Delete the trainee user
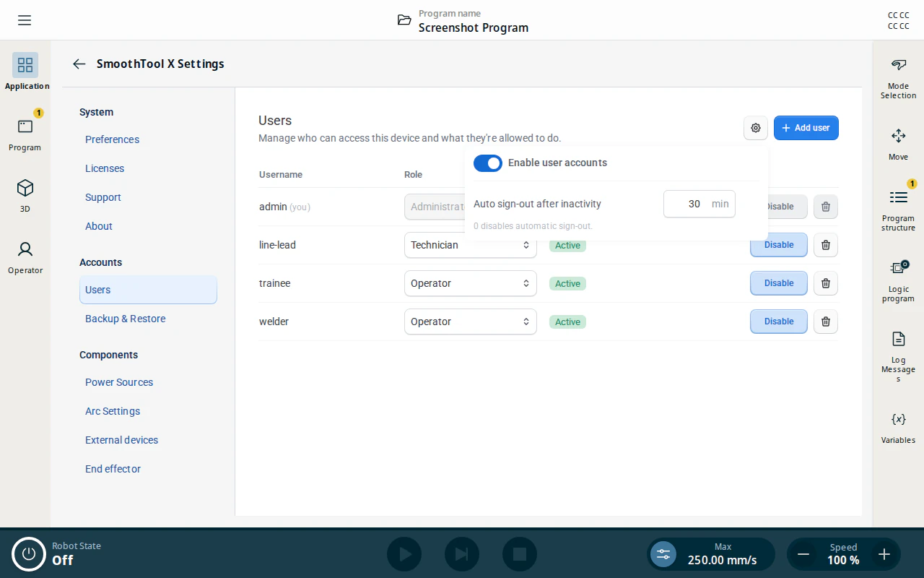 click(826, 283)
